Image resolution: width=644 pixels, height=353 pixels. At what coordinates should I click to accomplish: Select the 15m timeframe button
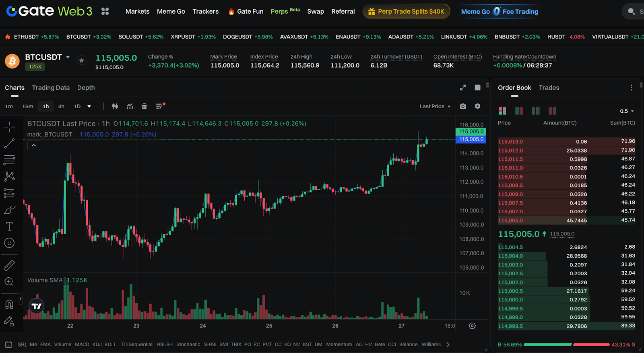[x=28, y=107]
